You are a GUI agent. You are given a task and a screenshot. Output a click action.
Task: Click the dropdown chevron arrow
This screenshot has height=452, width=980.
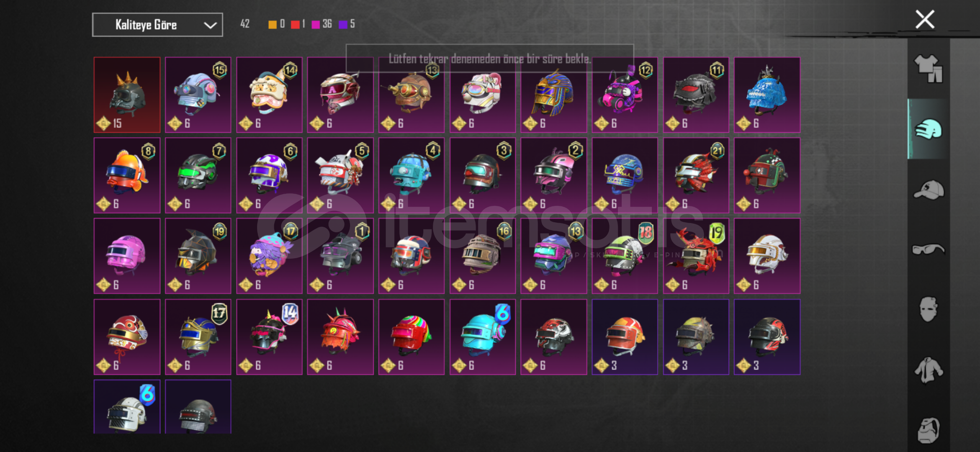[x=210, y=25]
